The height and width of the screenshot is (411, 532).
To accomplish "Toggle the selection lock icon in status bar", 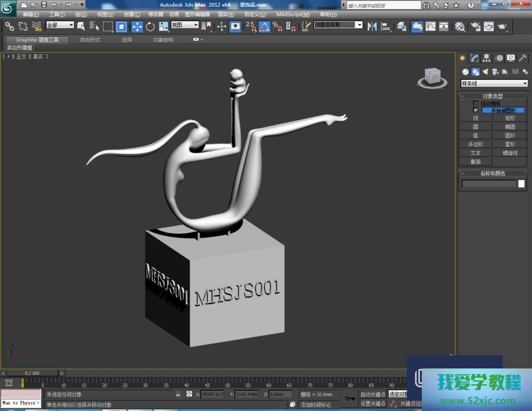I will click(178, 395).
